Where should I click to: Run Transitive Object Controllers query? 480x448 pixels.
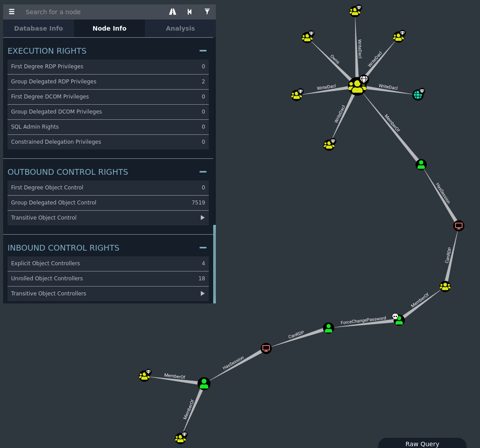203,294
